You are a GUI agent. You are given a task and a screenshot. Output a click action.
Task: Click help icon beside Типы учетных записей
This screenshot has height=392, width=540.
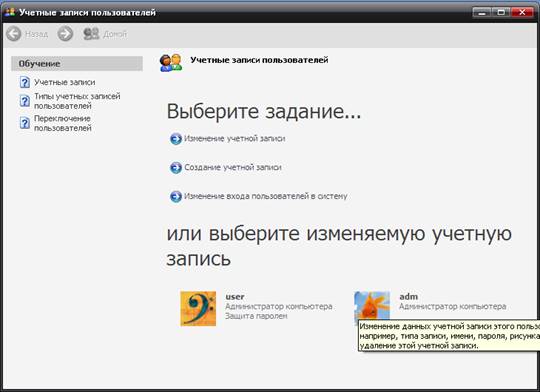(24, 101)
